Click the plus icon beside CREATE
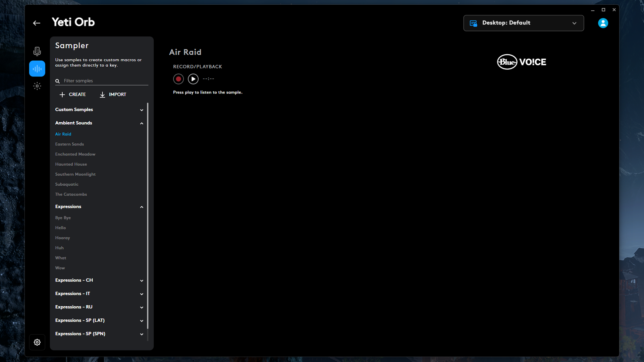Viewport: 644px width, 362px height. (x=62, y=95)
